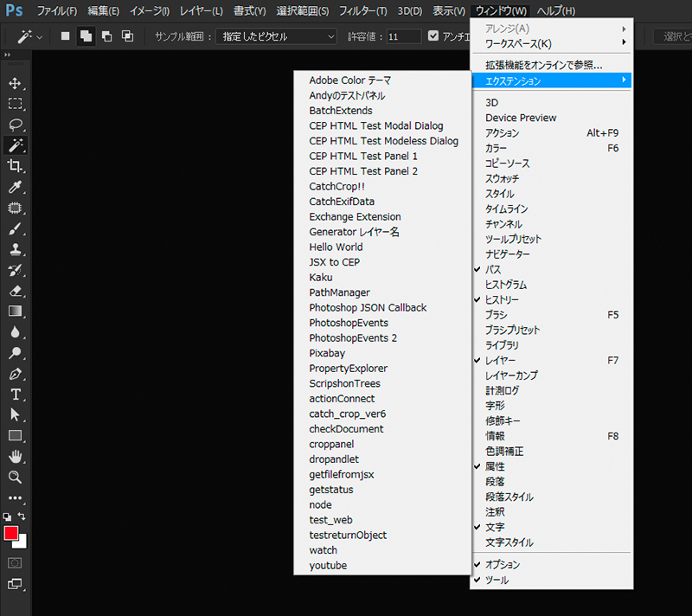Select the Zoom tool
The image size is (692, 616).
coord(15,478)
